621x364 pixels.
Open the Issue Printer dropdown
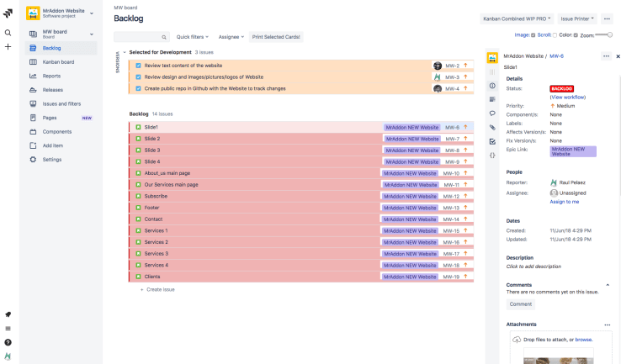pyautogui.click(x=578, y=18)
